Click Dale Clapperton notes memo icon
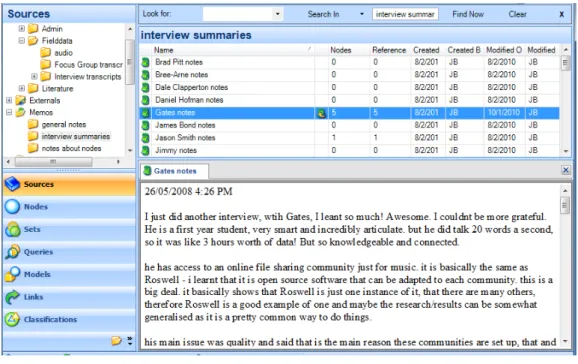The width and height of the screenshot is (578, 364). (x=146, y=87)
